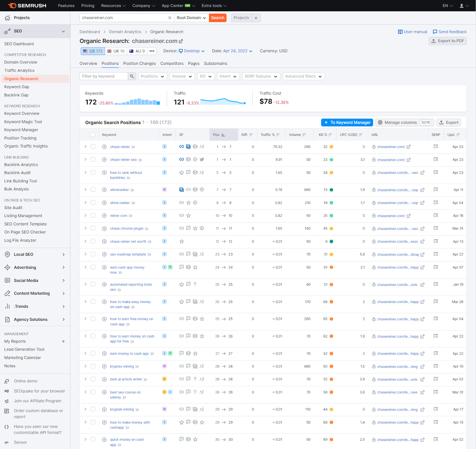Click the To Keyword Manager button
476x449 pixels.
pos(347,123)
